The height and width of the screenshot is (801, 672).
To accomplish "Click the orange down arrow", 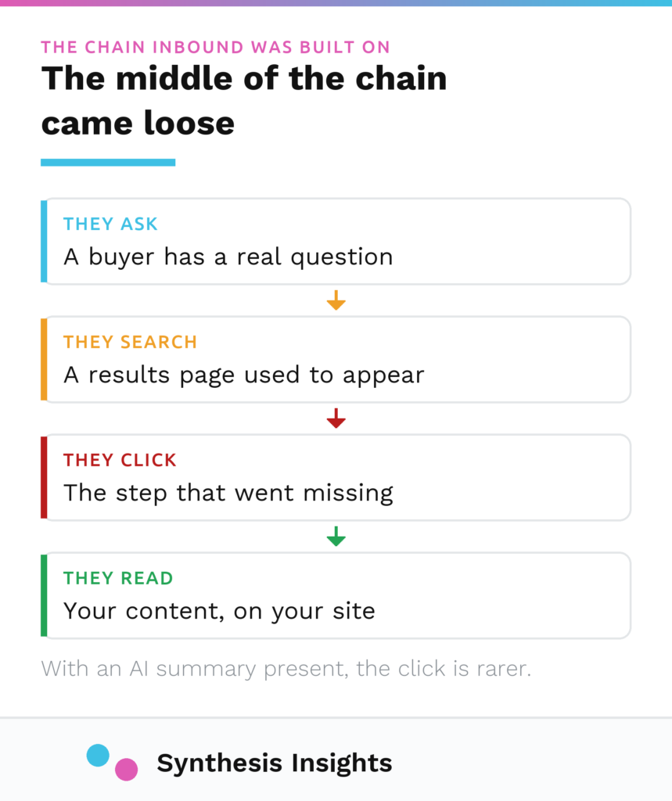I will pyautogui.click(x=336, y=300).
